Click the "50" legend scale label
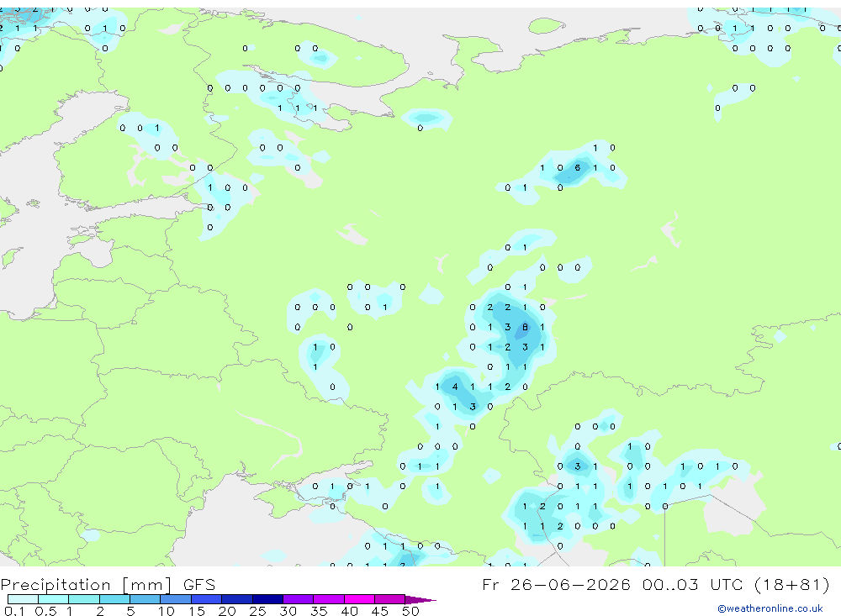The width and height of the screenshot is (841, 616). click(410, 611)
